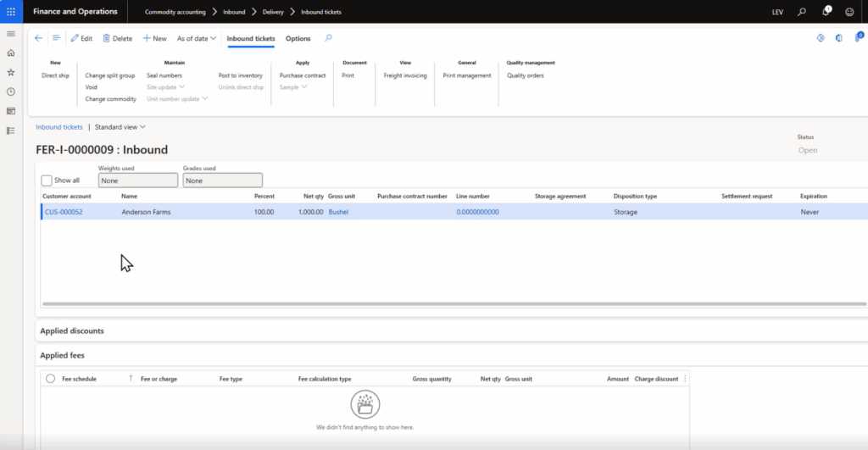
Task: Click Inbound breadcrumb item
Action: point(234,12)
